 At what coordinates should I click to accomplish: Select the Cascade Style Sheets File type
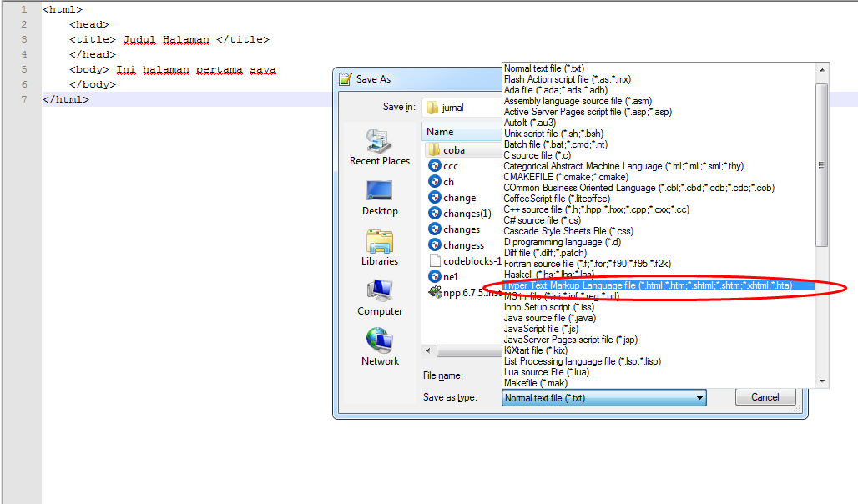pos(568,231)
